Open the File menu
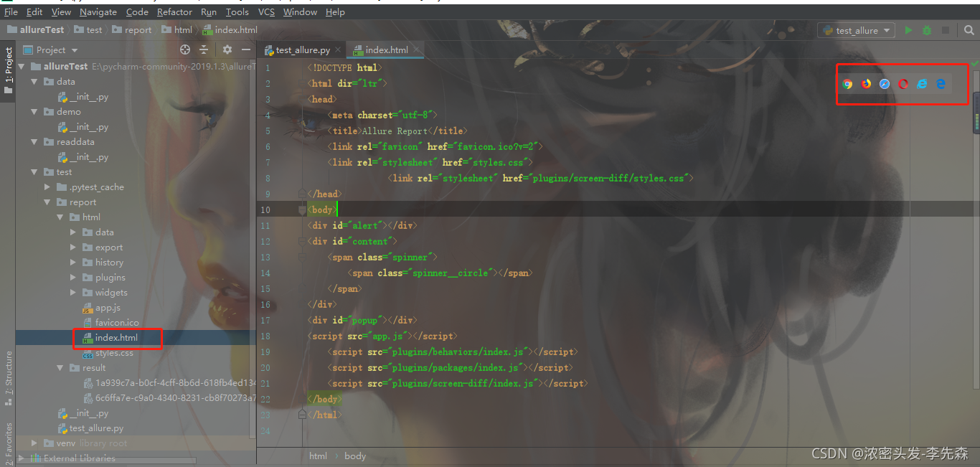This screenshot has height=467, width=980. [x=11, y=11]
